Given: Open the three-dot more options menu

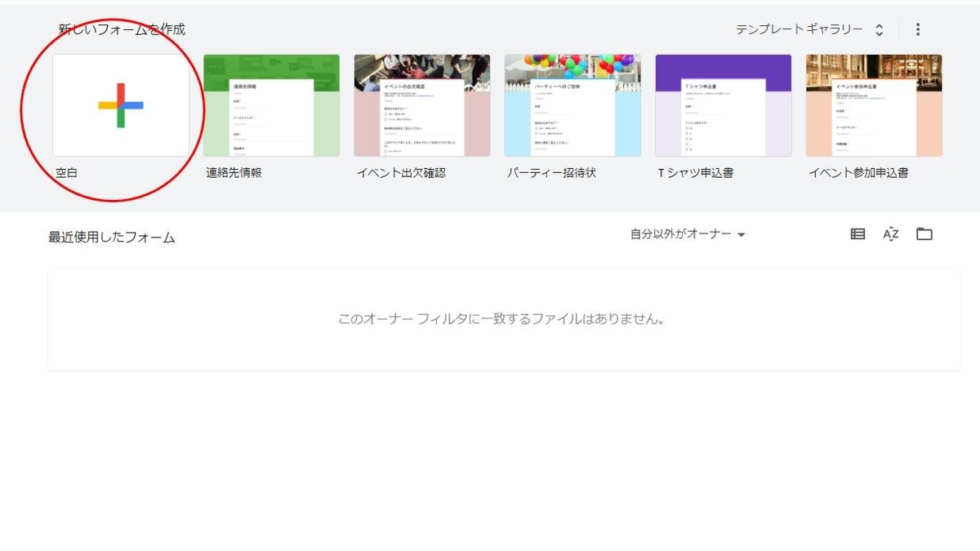Looking at the screenshot, I should 918,29.
